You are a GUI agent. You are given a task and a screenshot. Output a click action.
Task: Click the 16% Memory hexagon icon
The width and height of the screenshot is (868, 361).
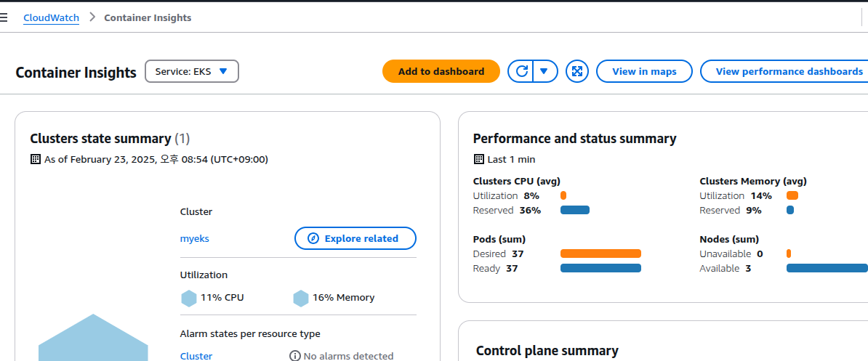point(300,298)
